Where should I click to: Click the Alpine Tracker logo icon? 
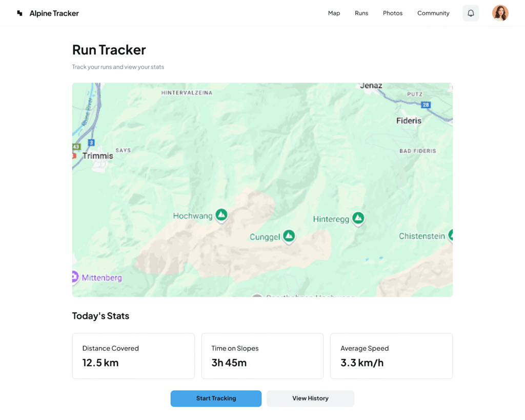[x=19, y=13]
